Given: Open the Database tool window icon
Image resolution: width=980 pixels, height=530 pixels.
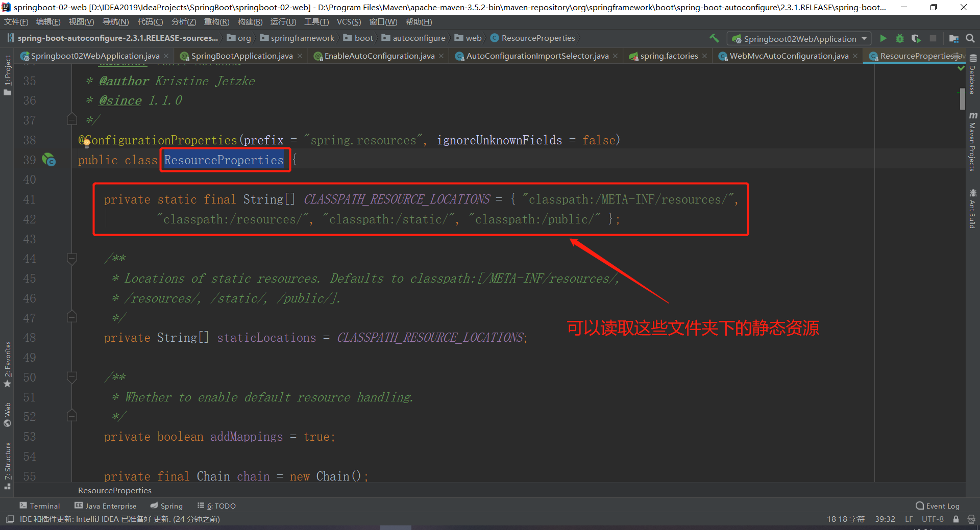Looking at the screenshot, I should click(x=973, y=74).
